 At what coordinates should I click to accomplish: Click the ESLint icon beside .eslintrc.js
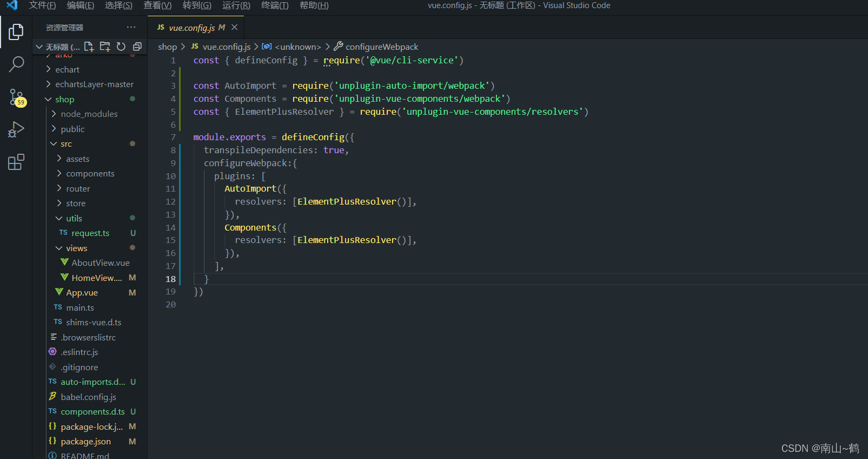52,352
